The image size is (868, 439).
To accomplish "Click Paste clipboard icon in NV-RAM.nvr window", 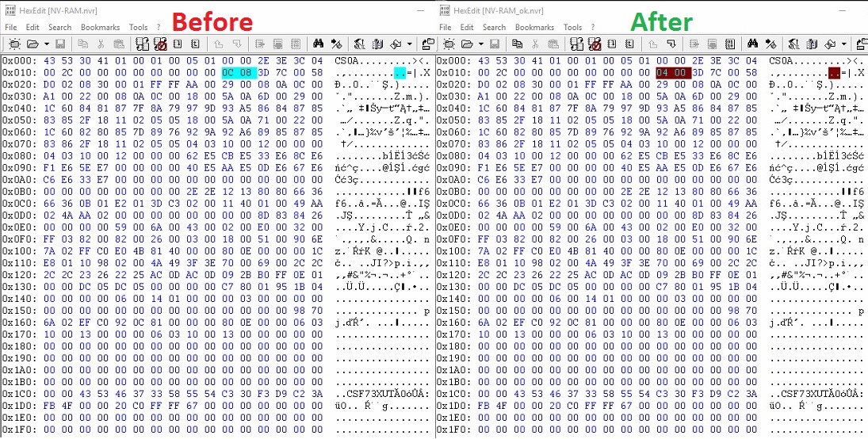I will pos(119,44).
